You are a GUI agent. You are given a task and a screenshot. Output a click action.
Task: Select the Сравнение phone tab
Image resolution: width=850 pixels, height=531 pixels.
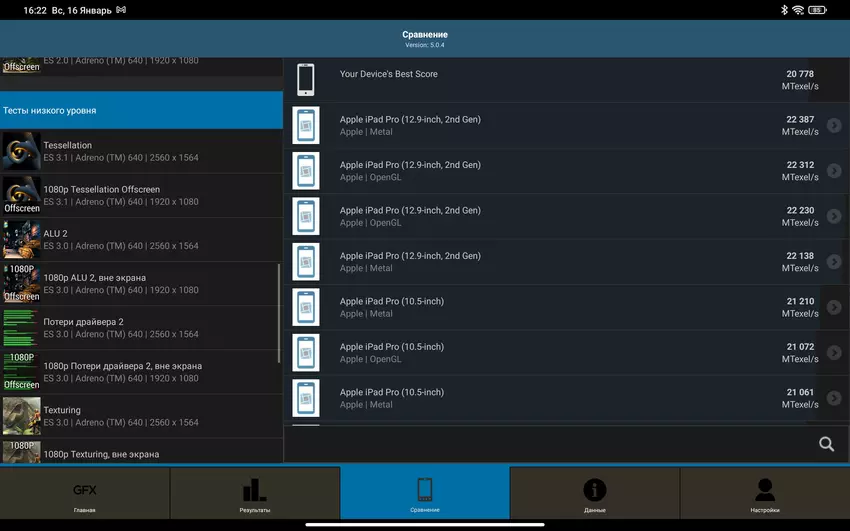(425, 494)
